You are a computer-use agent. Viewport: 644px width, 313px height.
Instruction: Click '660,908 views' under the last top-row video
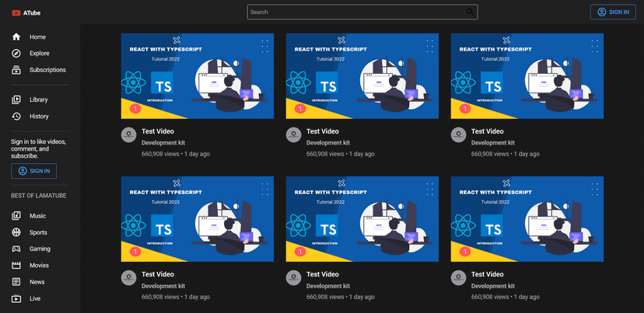point(490,154)
